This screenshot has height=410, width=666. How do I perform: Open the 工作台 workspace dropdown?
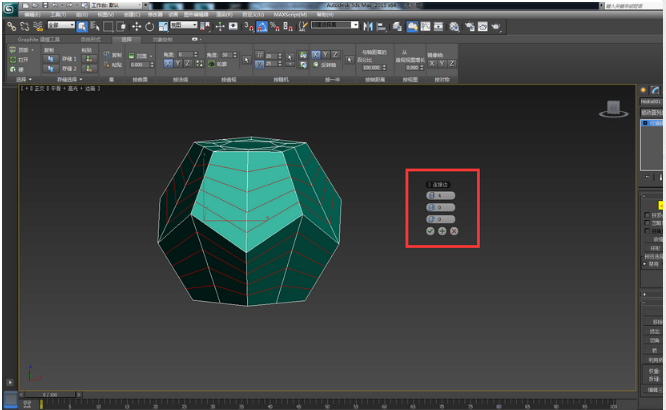(116, 6)
